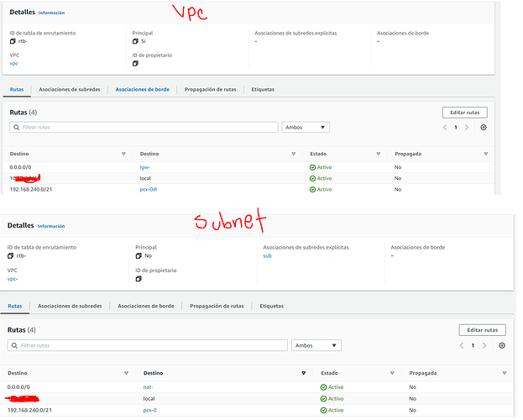Click Editar rutas in the VPC panel
This screenshot has height=420, width=523.
(x=464, y=112)
